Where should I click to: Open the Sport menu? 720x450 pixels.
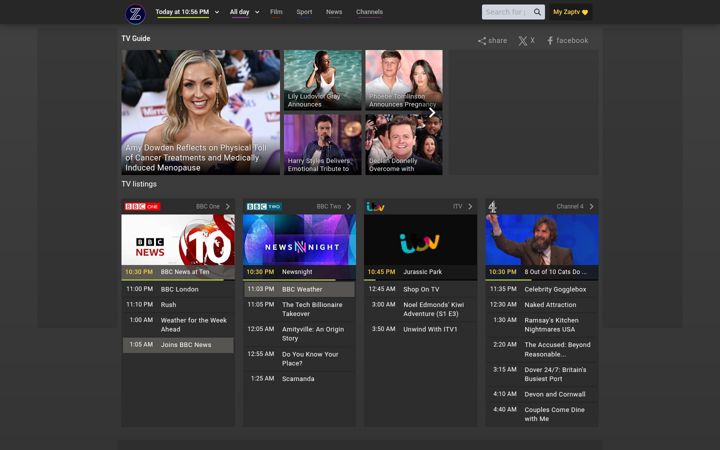304,12
